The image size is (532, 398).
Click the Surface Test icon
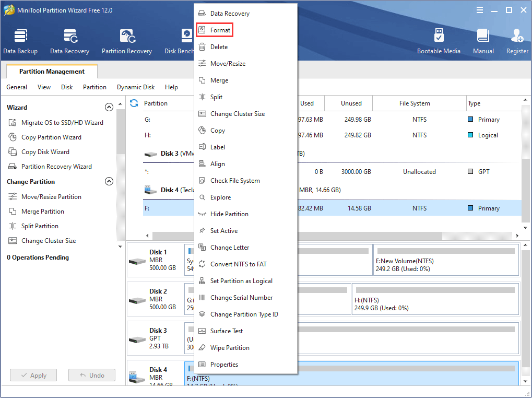click(202, 331)
